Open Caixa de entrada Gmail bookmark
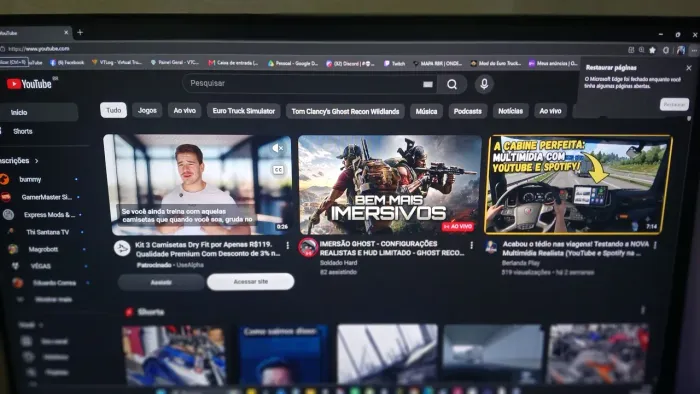 233,63
